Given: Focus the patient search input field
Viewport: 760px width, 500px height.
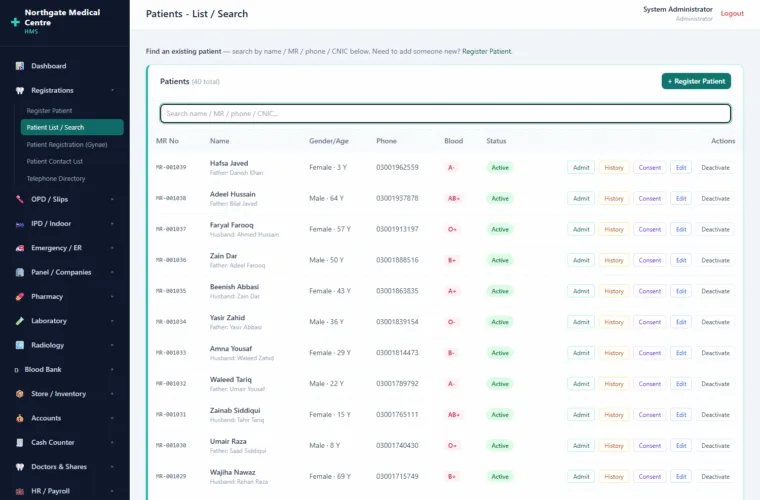Looking at the screenshot, I should click(x=445, y=113).
